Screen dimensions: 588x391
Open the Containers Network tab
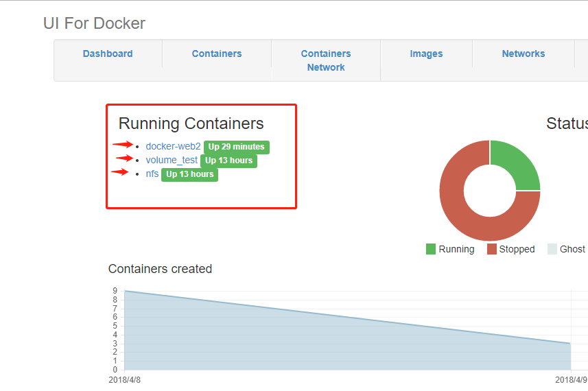pyautogui.click(x=326, y=60)
